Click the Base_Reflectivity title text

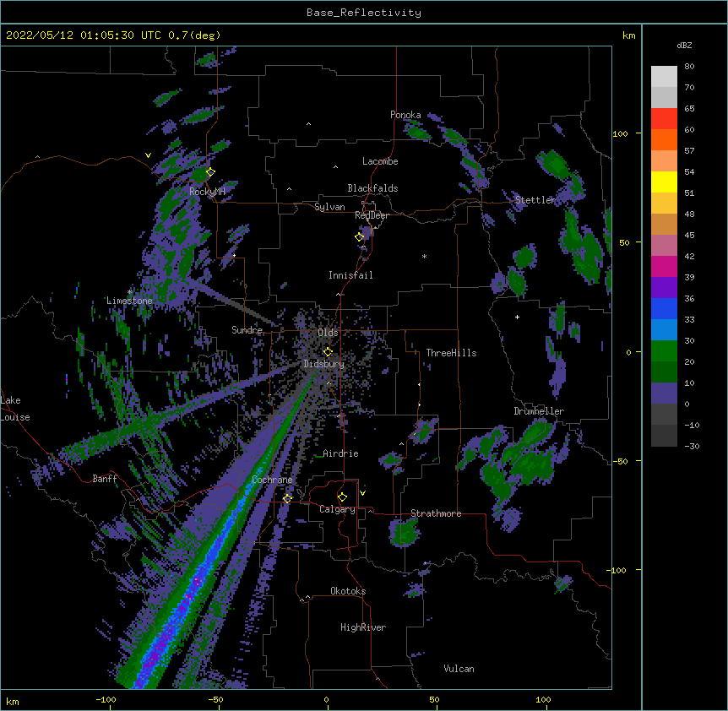[x=364, y=13]
